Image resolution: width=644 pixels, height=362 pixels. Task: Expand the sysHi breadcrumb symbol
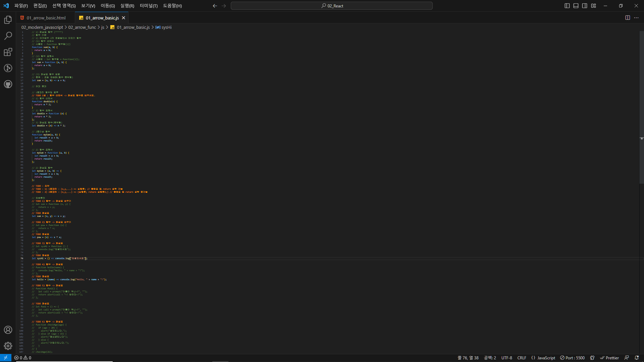click(166, 27)
